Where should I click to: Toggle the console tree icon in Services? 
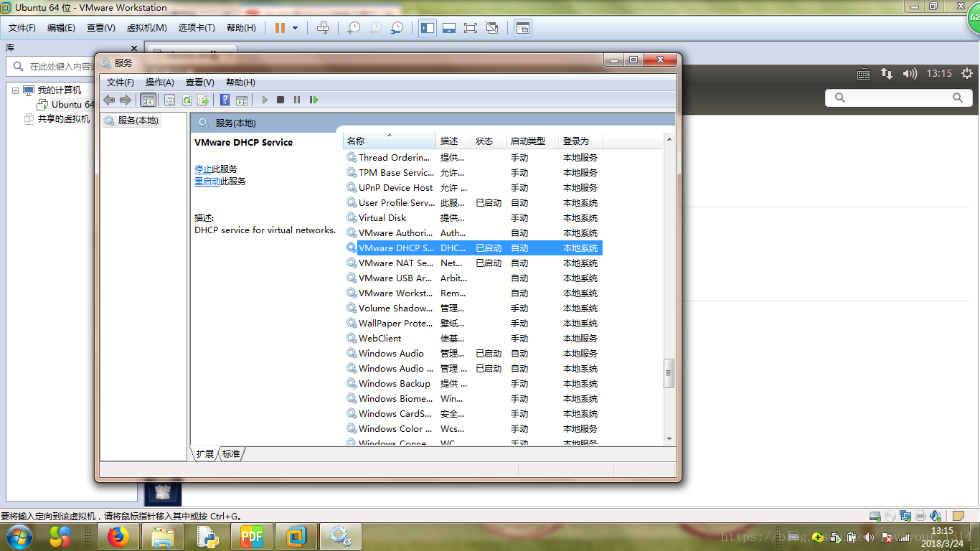tap(148, 100)
